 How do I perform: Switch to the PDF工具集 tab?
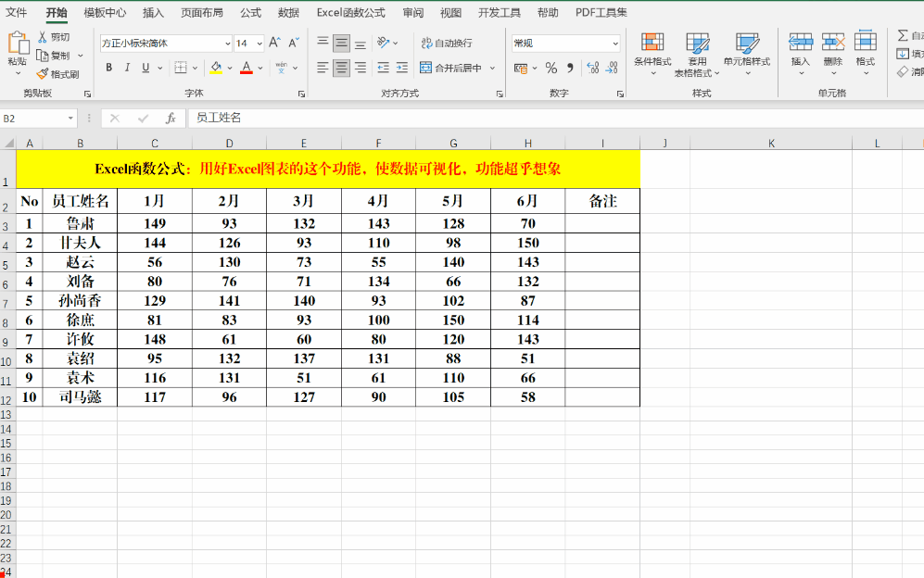point(601,12)
